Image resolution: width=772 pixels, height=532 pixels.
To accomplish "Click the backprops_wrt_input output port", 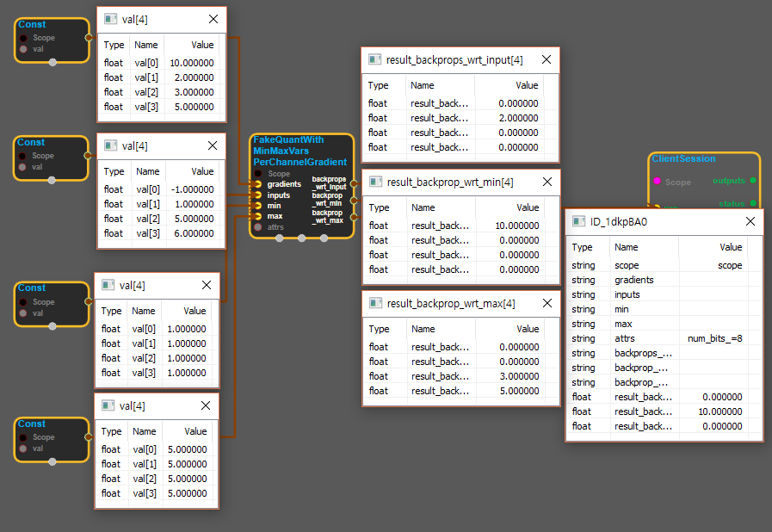I will click(354, 182).
